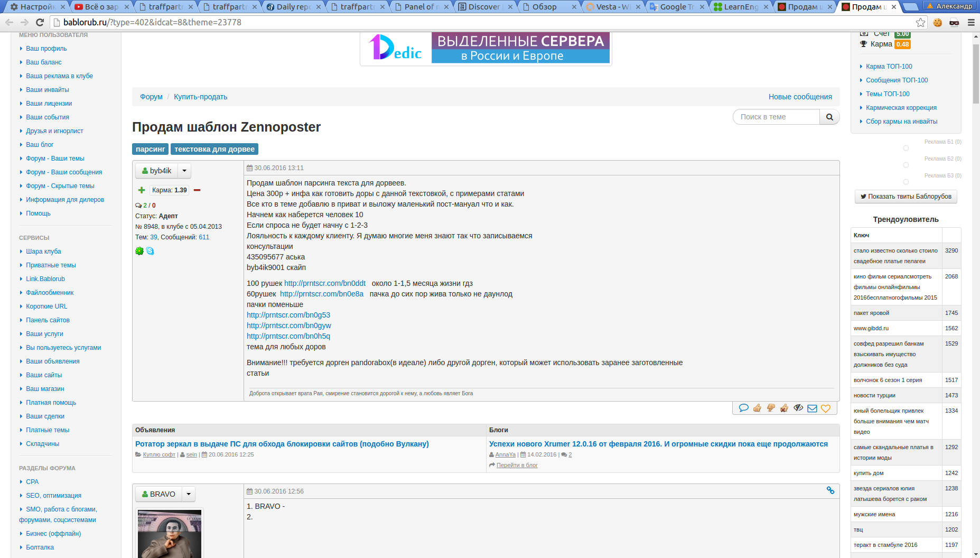This screenshot has height=558, width=980.
Task: Give thumbs down to byb4ik's post
Action: point(771,408)
